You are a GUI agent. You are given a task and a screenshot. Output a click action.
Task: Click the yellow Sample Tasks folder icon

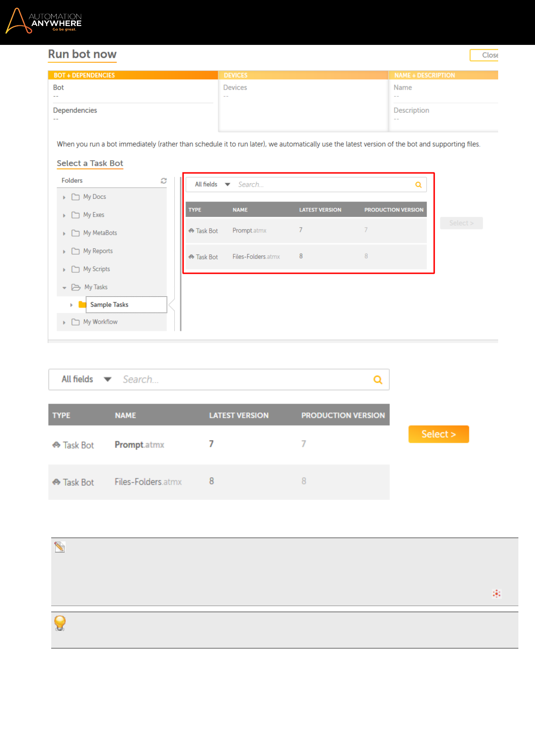(82, 304)
